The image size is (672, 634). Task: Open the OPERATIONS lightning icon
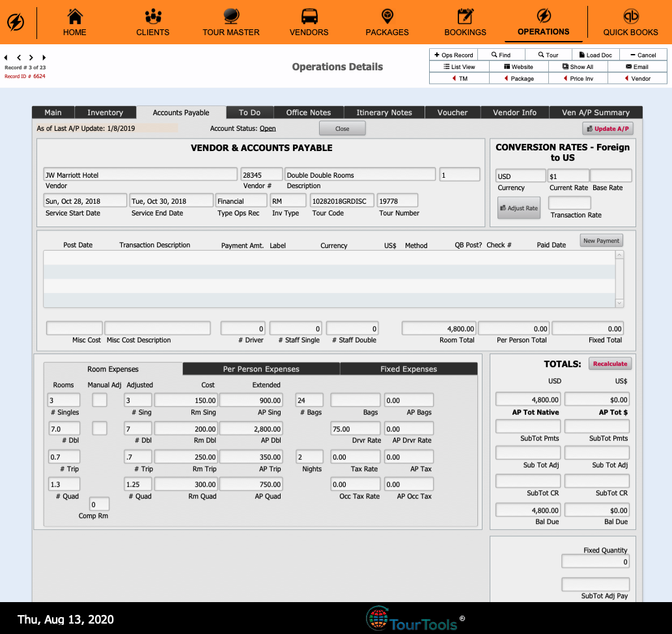[x=544, y=16]
